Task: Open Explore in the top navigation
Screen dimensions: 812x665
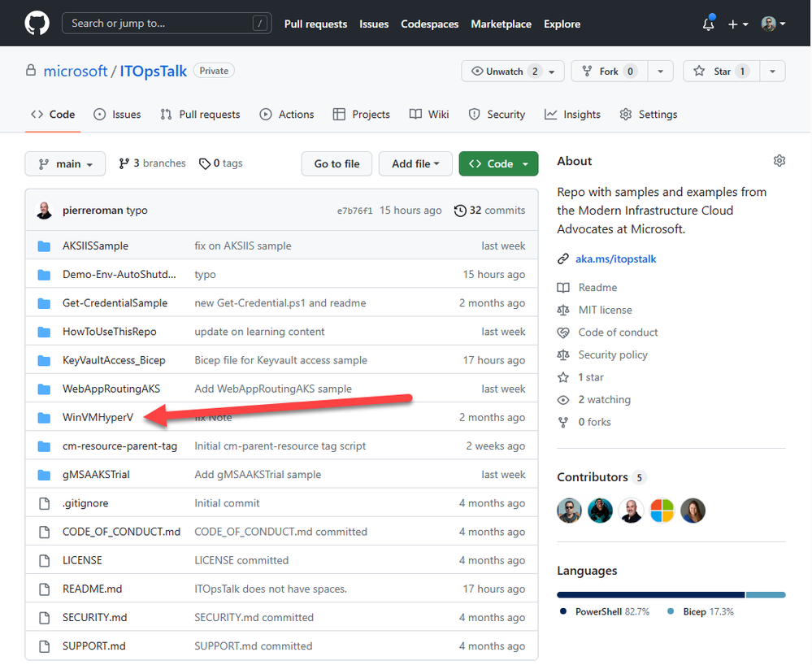Action: tap(562, 24)
